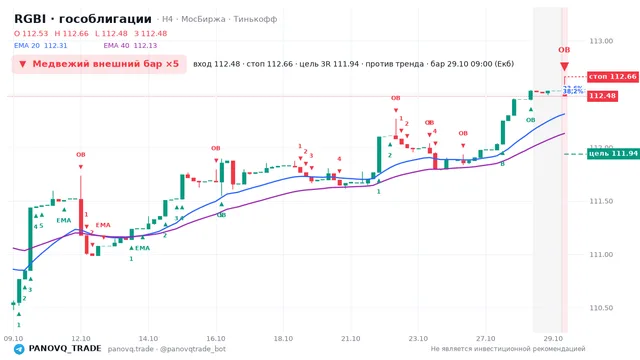Click the '21.10' date axis label
Viewport: 640px width, 360px height.
351,339
